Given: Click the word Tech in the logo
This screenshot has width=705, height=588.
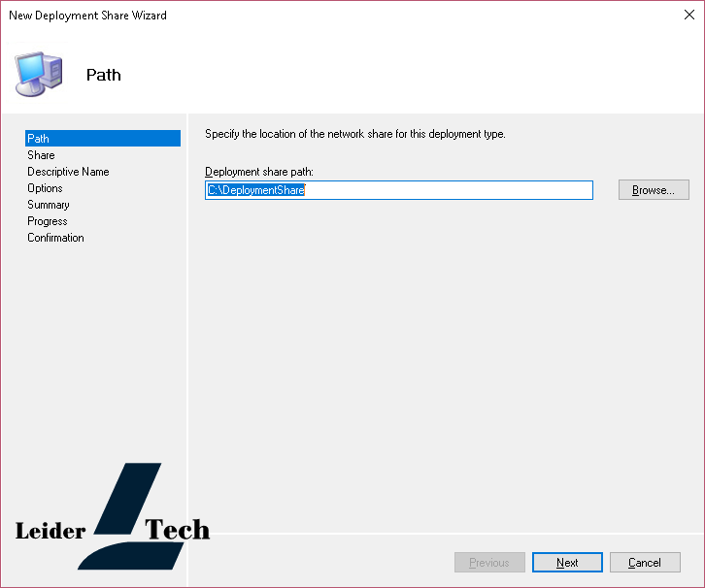Looking at the screenshot, I should (177, 529).
